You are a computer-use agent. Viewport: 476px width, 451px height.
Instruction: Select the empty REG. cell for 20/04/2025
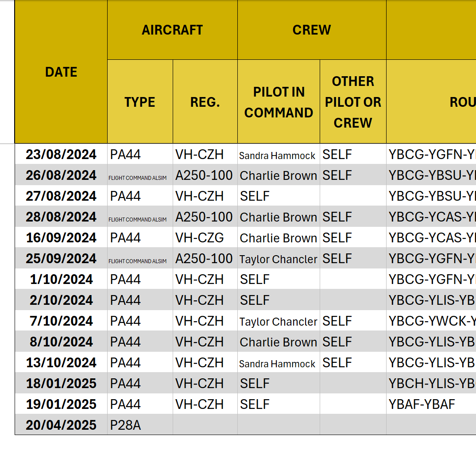coord(205,425)
